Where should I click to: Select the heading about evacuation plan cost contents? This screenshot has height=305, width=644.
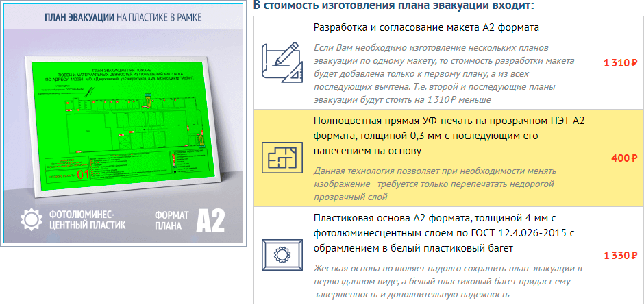[x=393, y=5]
